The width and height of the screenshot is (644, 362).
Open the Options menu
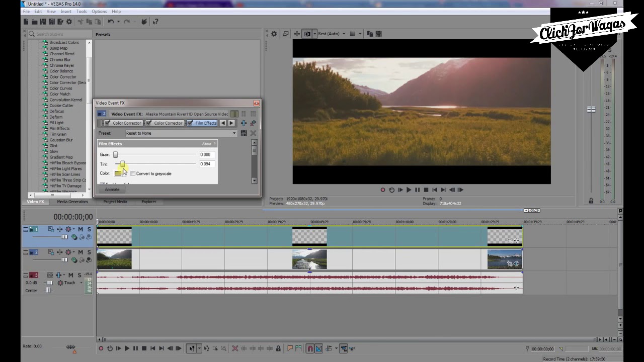coord(99,12)
